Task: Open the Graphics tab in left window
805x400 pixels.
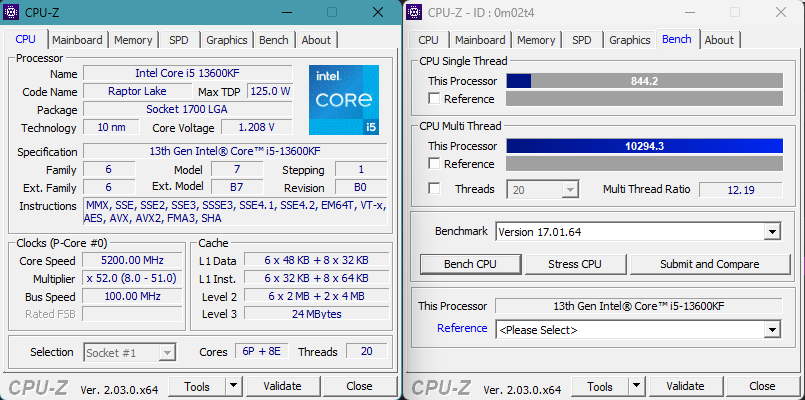Action: point(227,40)
